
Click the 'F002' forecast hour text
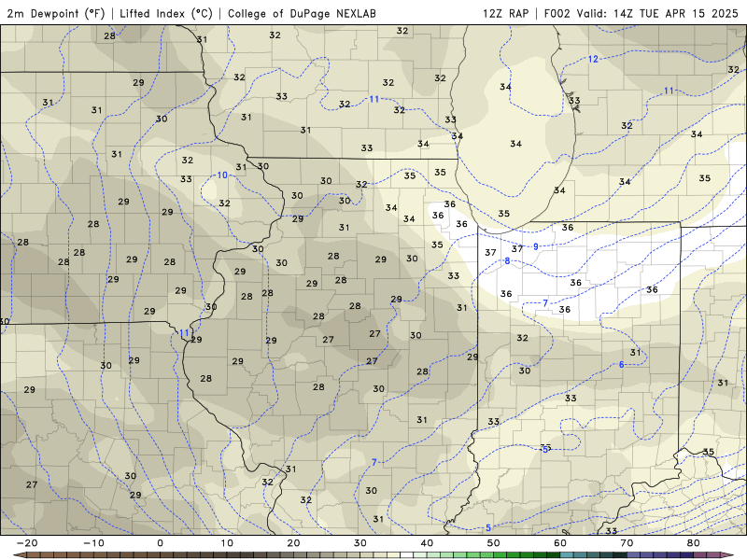557,13
